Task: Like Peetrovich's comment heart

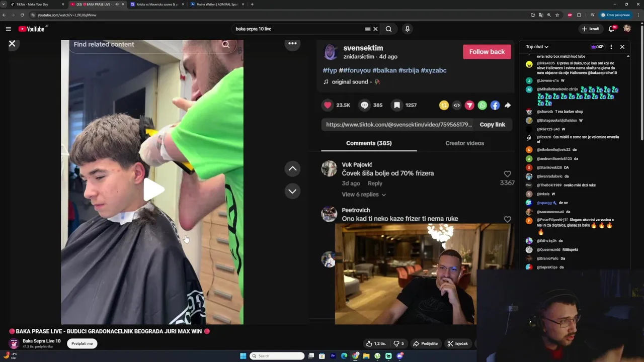Action: 507,219
